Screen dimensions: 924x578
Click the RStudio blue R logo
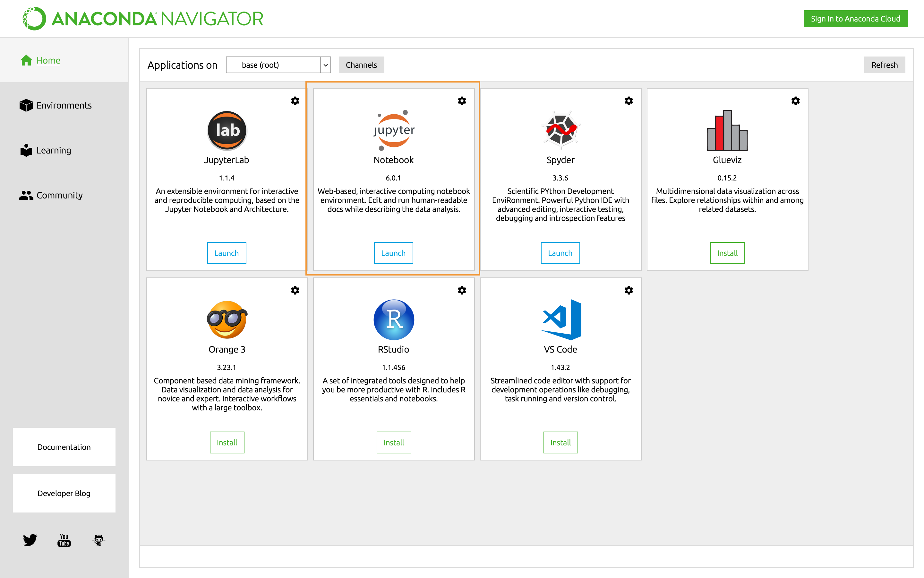click(x=394, y=320)
